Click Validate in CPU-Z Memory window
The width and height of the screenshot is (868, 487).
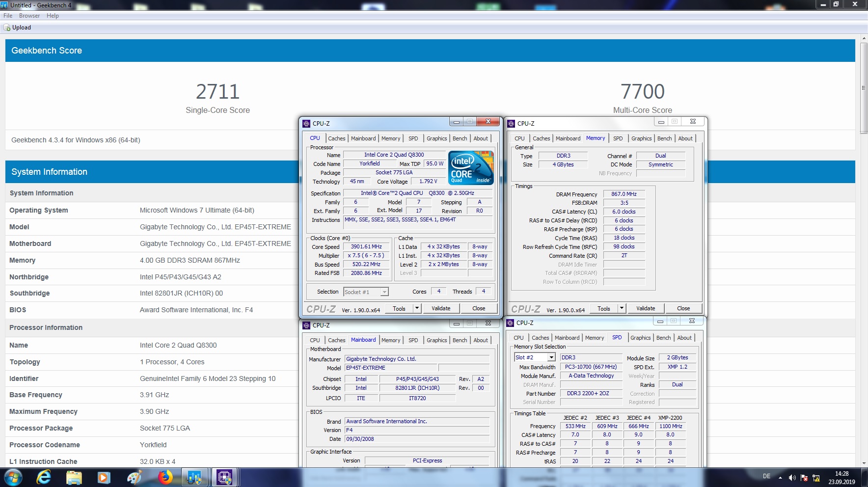pos(646,308)
